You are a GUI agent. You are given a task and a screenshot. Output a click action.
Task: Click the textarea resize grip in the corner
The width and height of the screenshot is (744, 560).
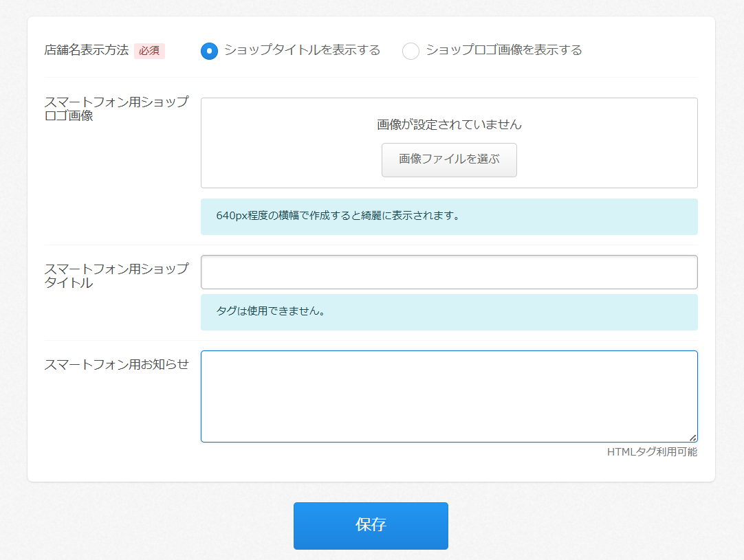(x=693, y=437)
